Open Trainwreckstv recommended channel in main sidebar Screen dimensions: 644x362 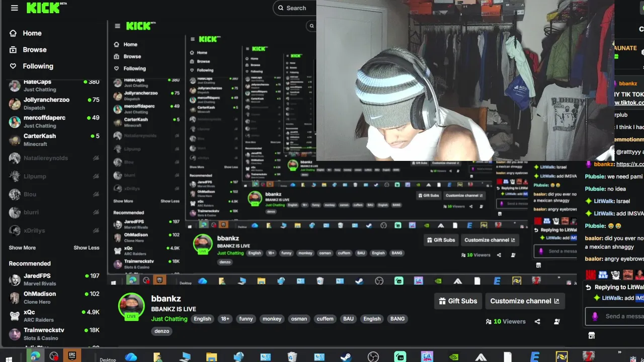point(54,334)
